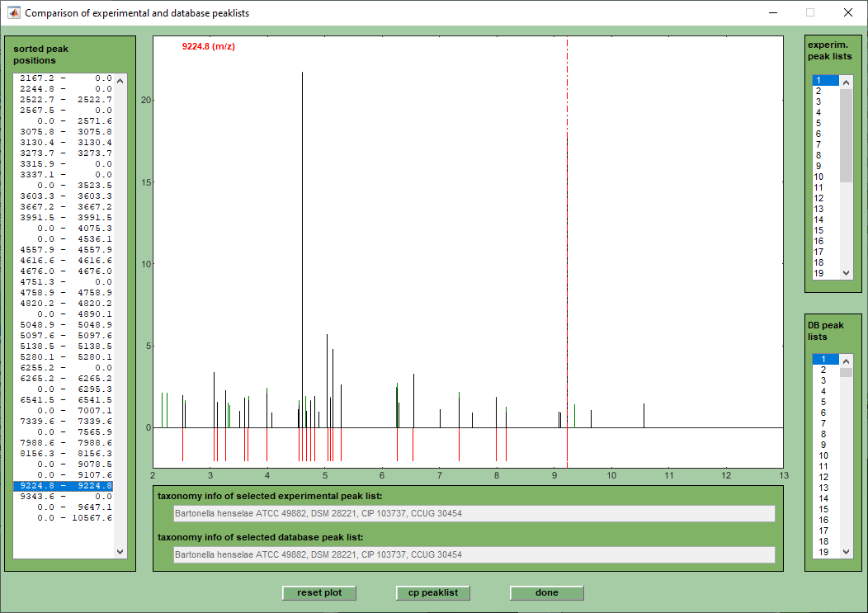Image resolution: width=868 pixels, height=613 pixels.
Task: Click the done button
Action: click(546, 593)
